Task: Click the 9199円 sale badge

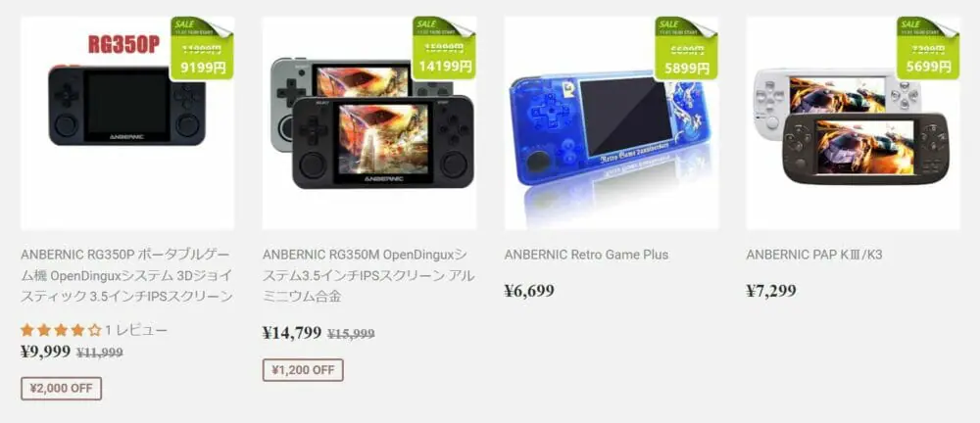Action: click(202, 48)
